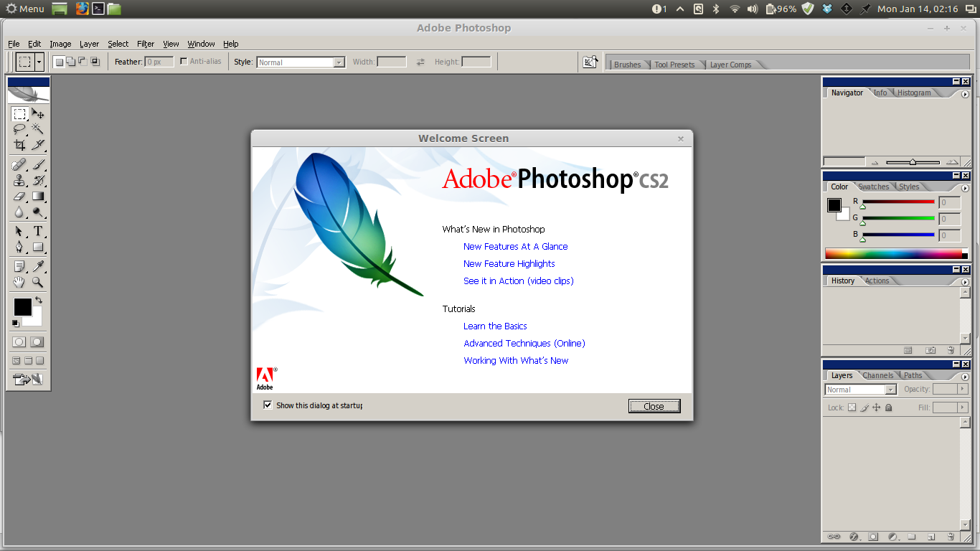Select the Zoom tool
The height and width of the screenshot is (551, 980).
38,282
